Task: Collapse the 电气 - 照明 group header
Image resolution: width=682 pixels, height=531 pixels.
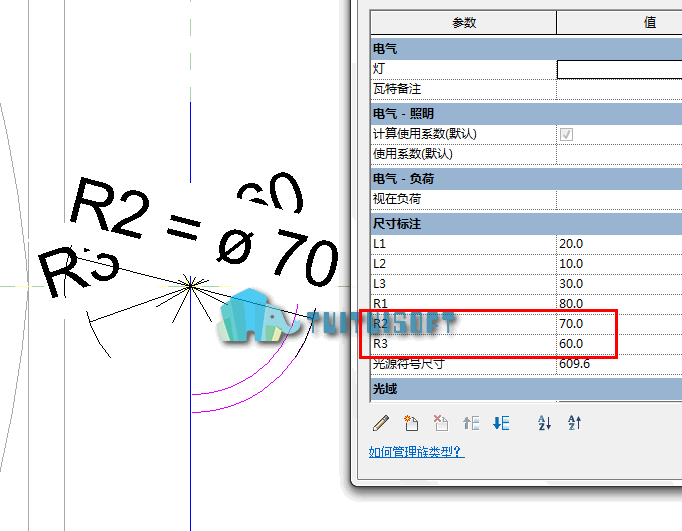Action: (526, 114)
